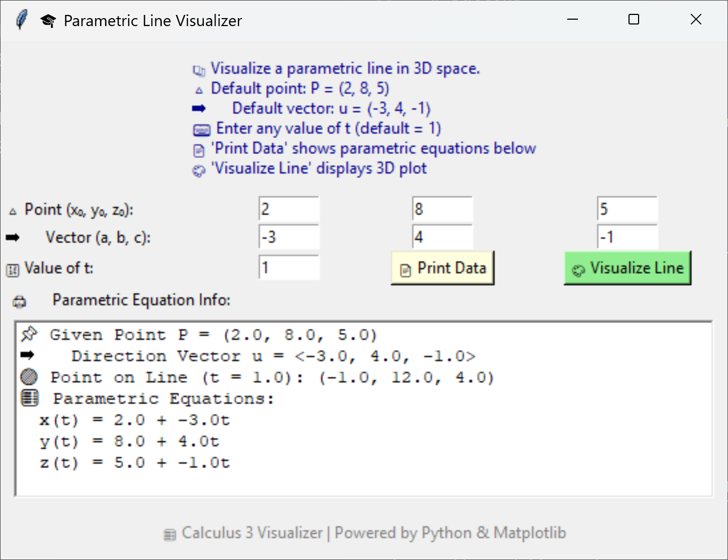Select the y₀ point field containing 8
The image size is (728, 560).
(x=442, y=209)
